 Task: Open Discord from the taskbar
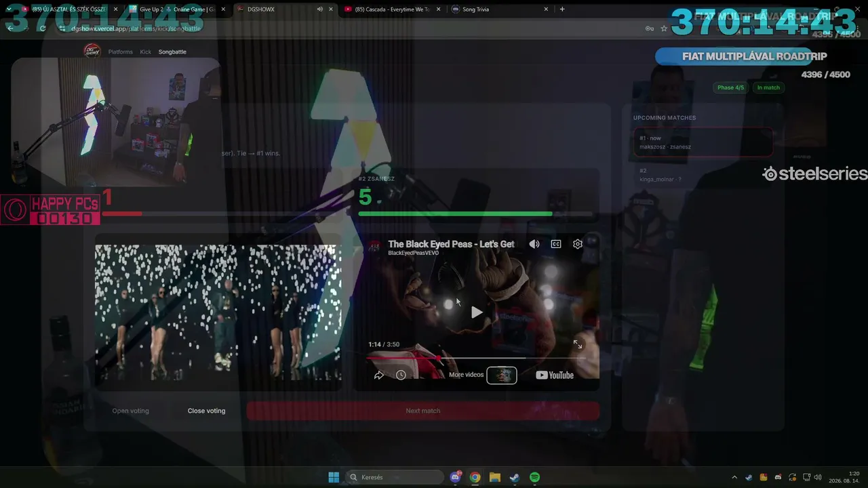456,477
